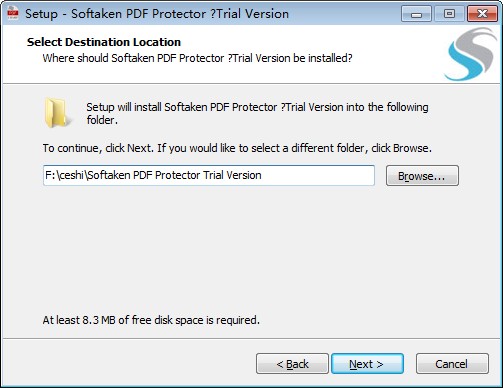The image size is (503, 388).
Task: Close the Setup wizard window
Action: pos(482,14)
